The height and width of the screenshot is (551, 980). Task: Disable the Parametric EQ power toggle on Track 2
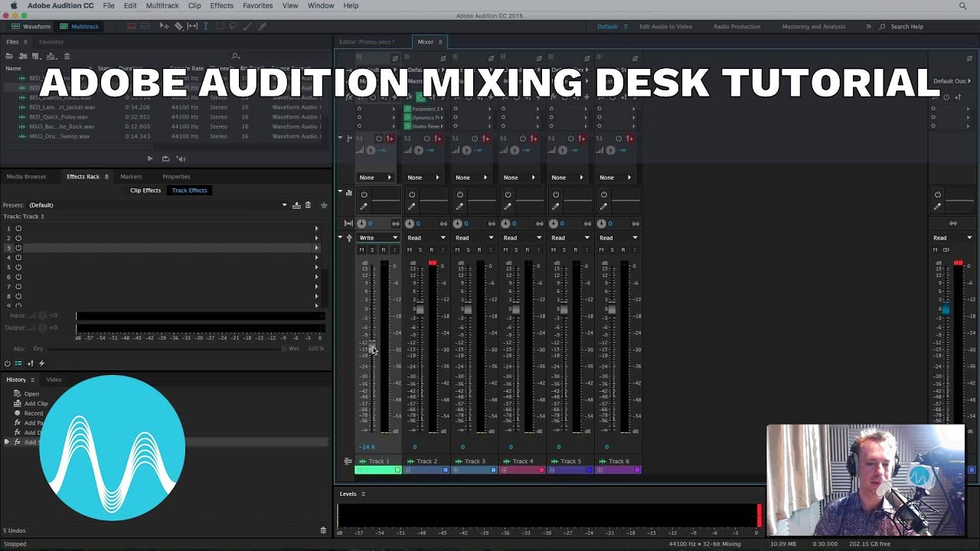coord(407,109)
